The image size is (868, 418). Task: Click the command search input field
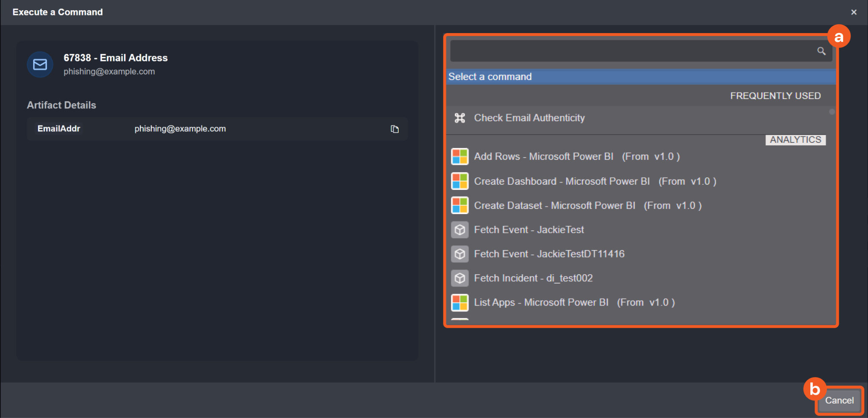point(632,51)
